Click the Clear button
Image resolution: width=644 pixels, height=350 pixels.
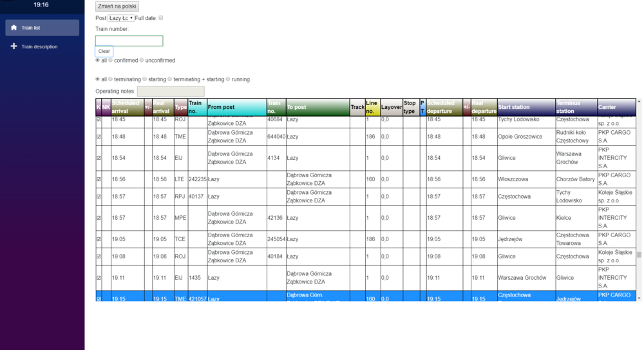point(104,51)
